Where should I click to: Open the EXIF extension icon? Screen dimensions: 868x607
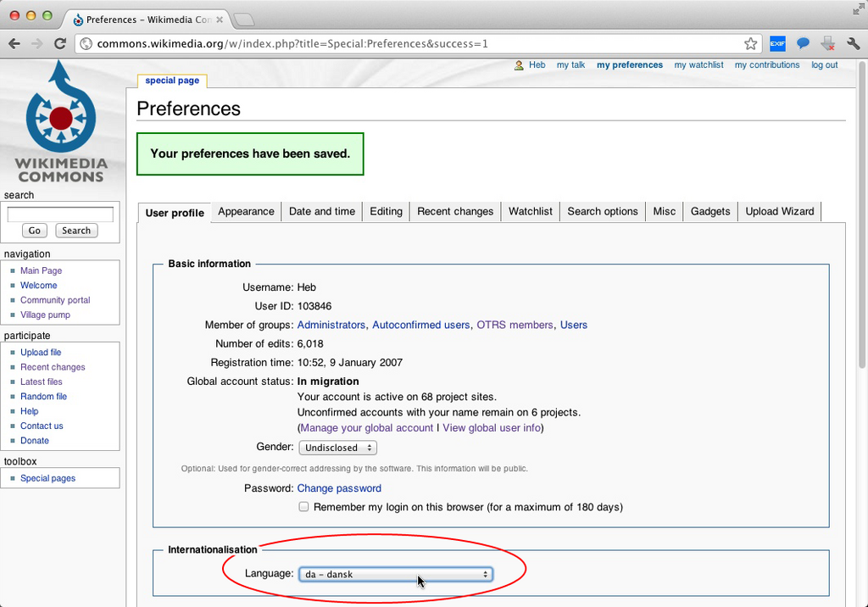click(777, 44)
